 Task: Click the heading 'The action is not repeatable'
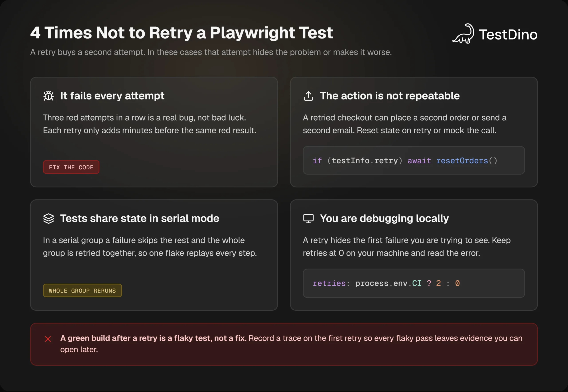pyautogui.click(x=390, y=96)
